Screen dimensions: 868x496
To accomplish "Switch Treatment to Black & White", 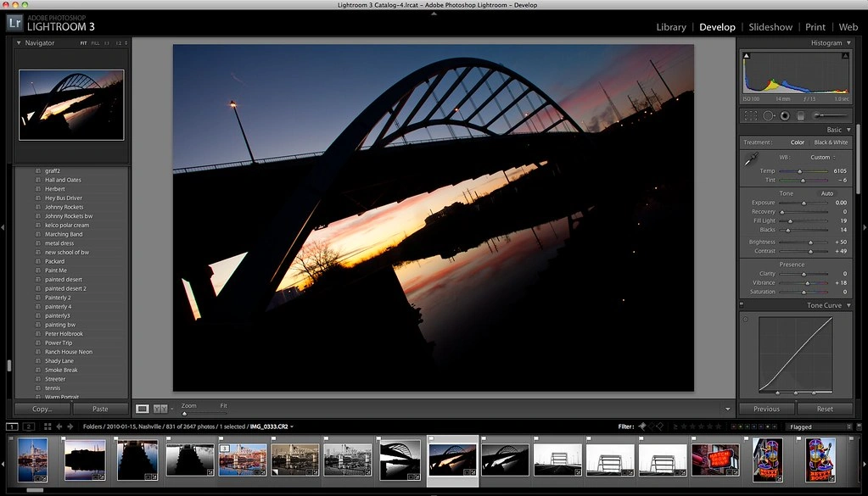I will coord(830,142).
